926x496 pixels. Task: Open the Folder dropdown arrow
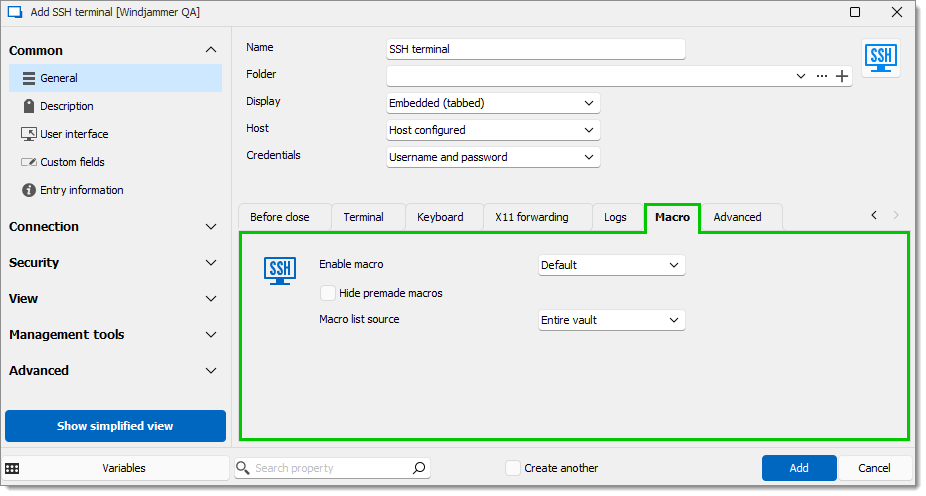click(x=801, y=76)
